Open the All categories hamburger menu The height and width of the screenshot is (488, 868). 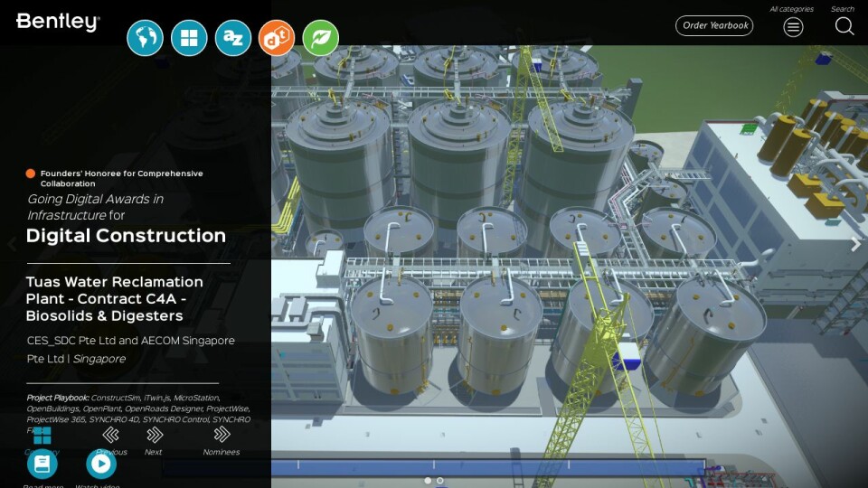pyautogui.click(x=793, y=26)
